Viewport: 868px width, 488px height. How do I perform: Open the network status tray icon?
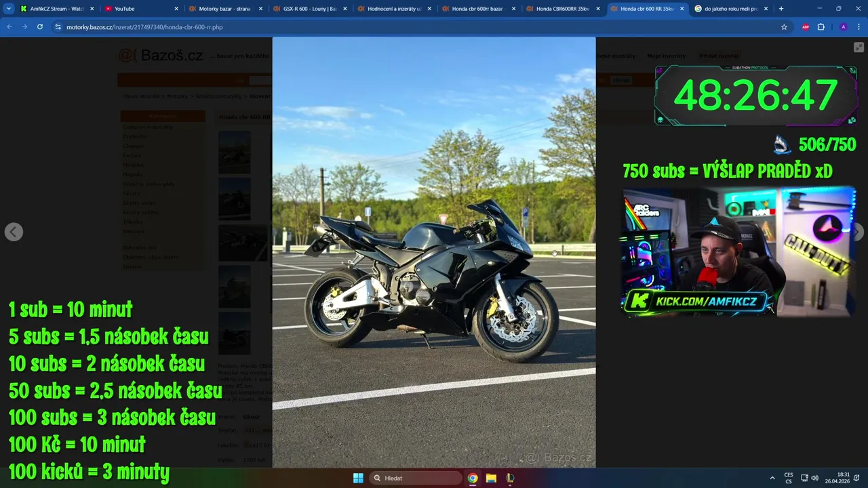(x=804, y=478)
